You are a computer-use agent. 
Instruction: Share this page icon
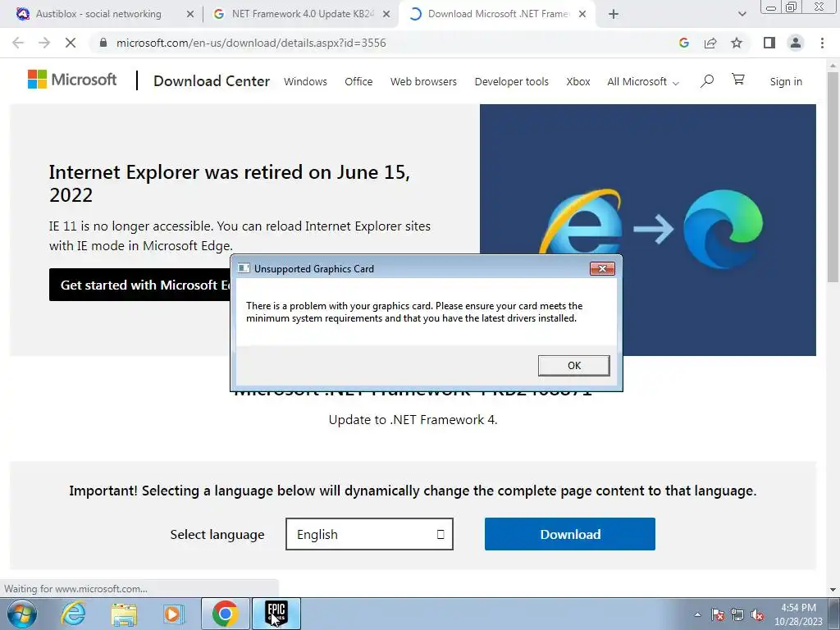point(710,43)
